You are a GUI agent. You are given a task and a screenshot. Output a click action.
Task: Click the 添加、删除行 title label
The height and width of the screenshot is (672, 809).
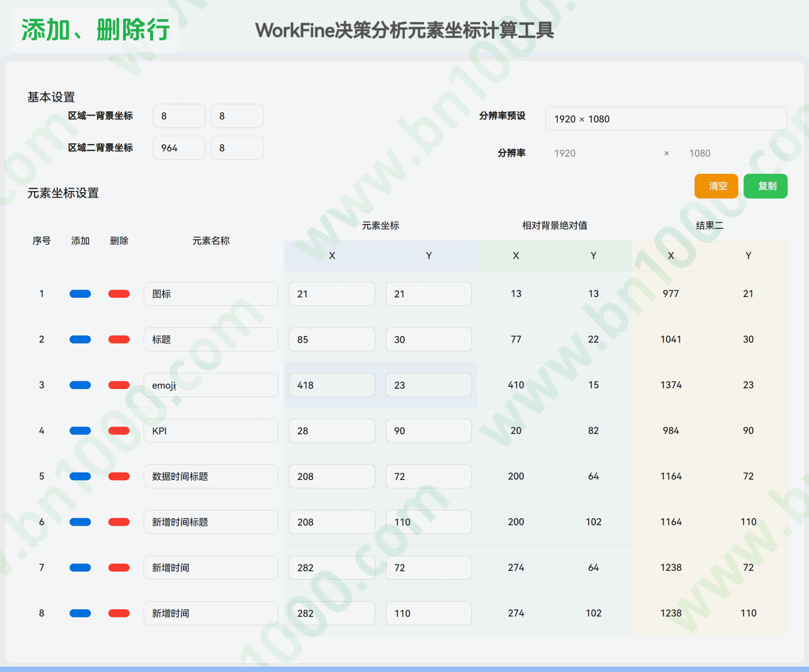[x=96, y=30]
